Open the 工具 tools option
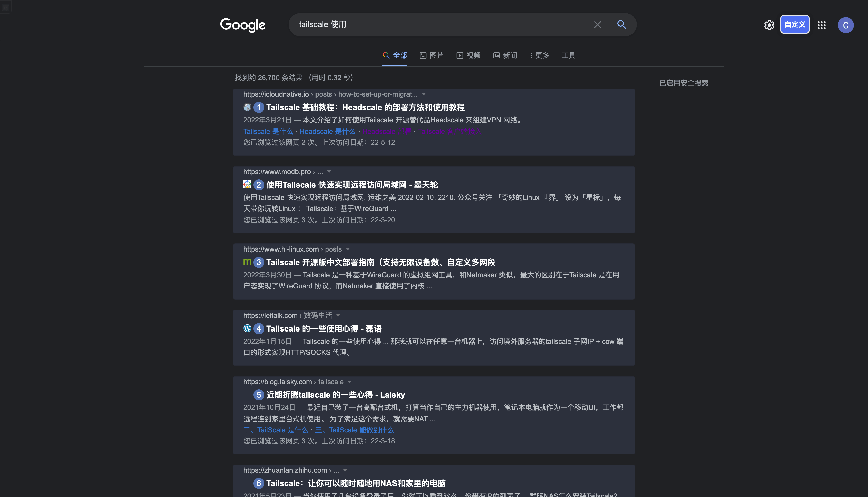The width and height of the screenshot is (868, 497). point(569,55)
